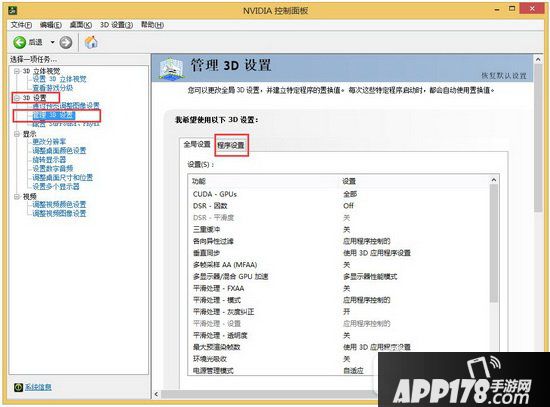Viewport: 550px width, 407px height.
Task: Select 旋转显示器 in tree
Action: (49, 160)
